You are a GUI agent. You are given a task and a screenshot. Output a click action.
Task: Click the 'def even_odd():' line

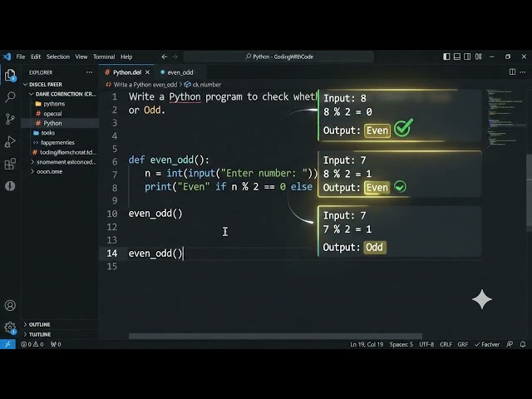tap(169, 160)
